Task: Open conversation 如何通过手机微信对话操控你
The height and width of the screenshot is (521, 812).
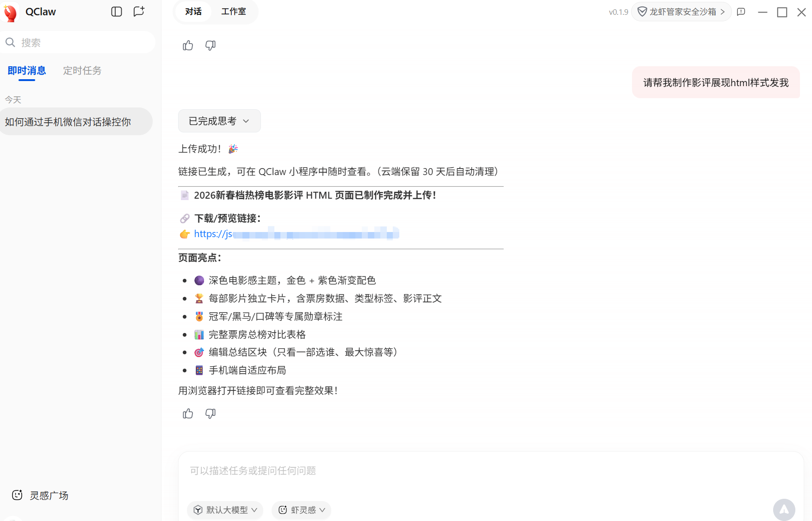Action: click(76, 122)
